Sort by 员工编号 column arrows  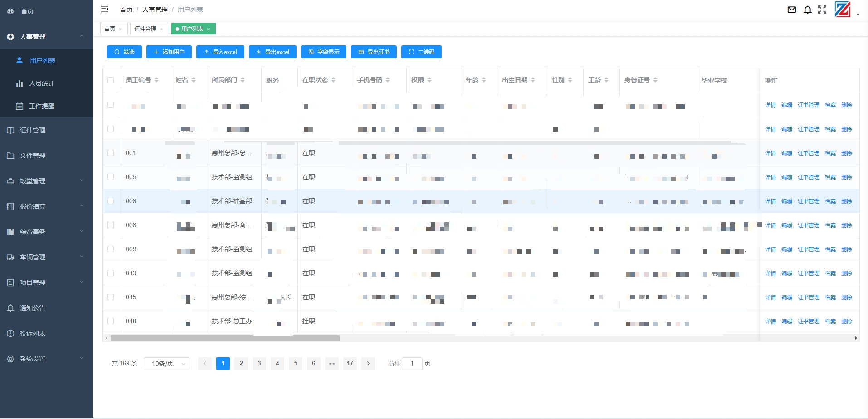pos(156,80)
